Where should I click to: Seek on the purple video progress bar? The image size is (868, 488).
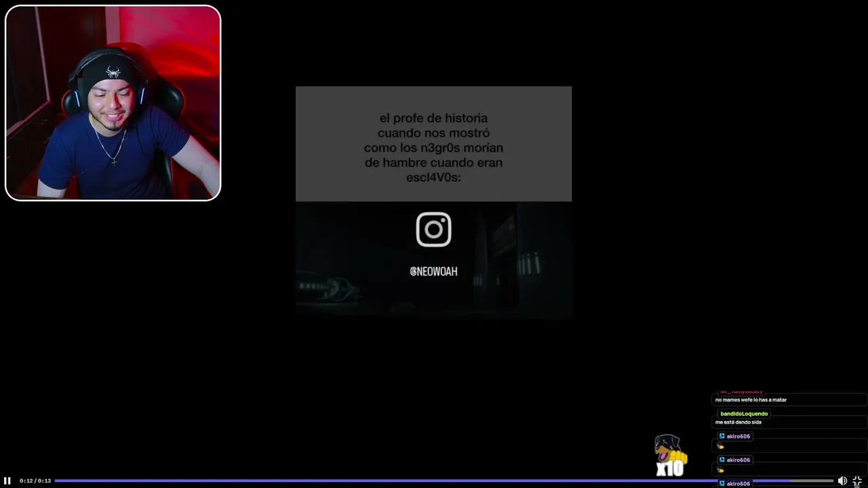click(444, 481)
